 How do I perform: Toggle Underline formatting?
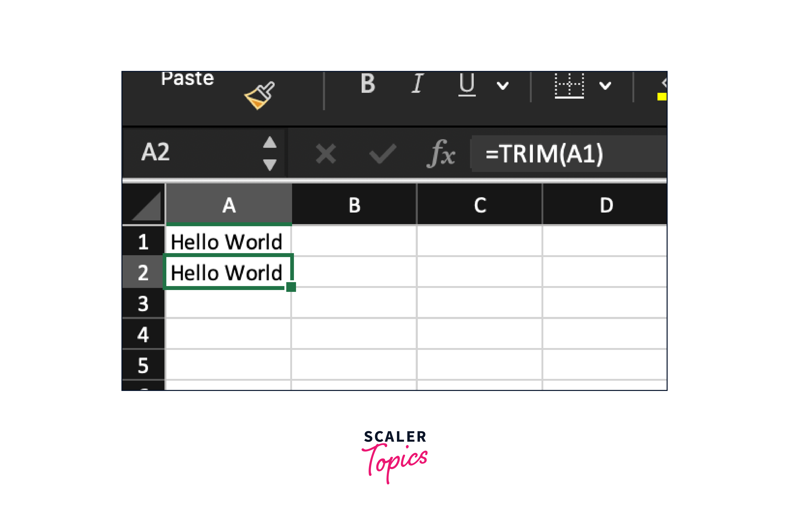pos(467,84)
